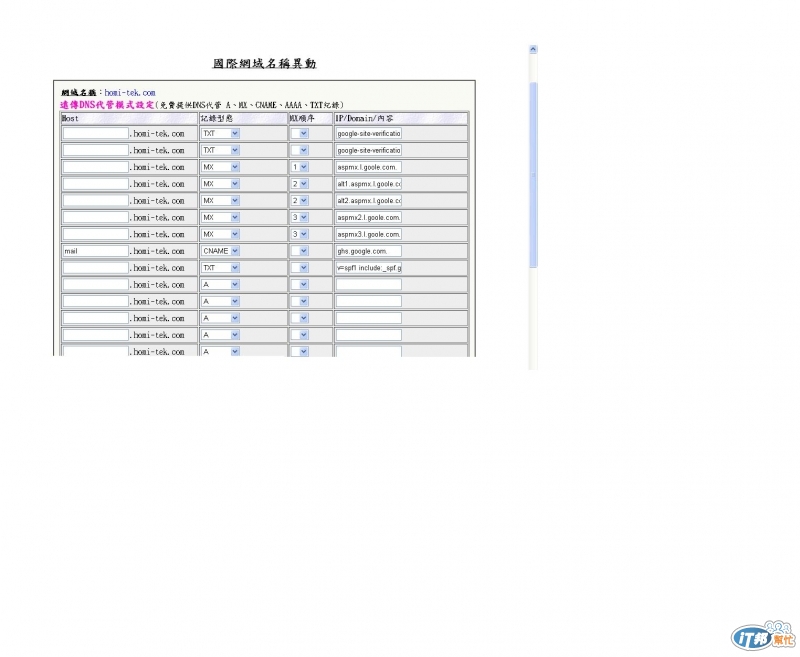Click the ghs.google.com content field
The image size is (800, 657).
tap(368, 251)
